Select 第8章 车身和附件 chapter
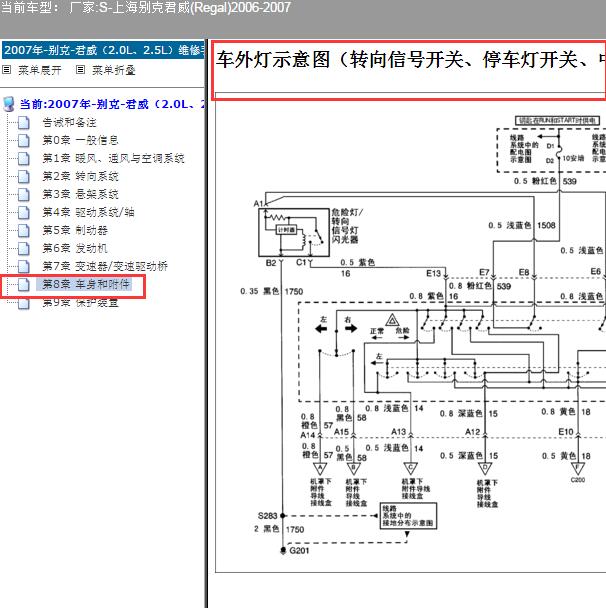 tap(86, 284)
